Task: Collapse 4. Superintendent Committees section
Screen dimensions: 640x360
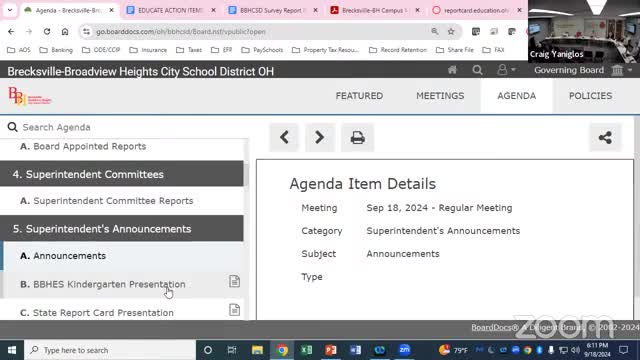Action: (x=122, y=174)
